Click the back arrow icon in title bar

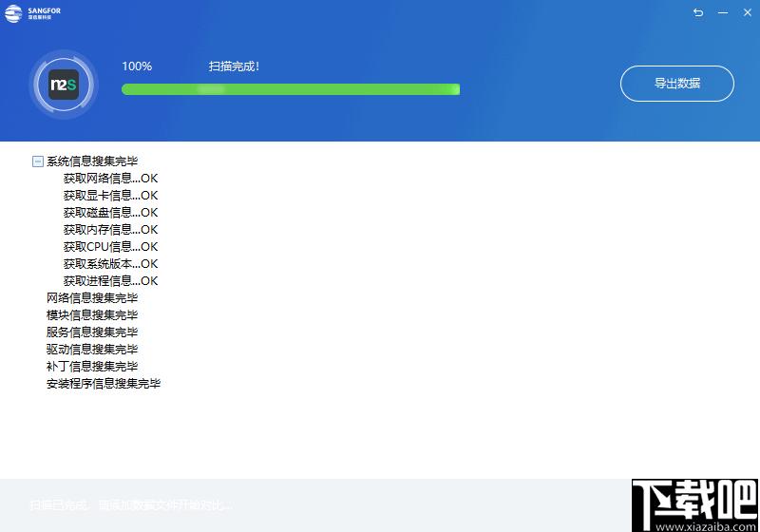pos(698,12)
